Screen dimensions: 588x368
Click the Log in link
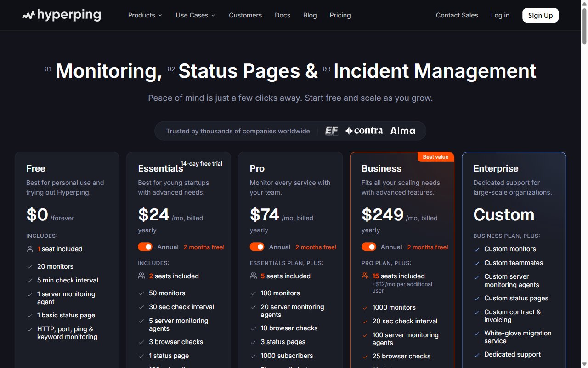(x=500, y=15)
